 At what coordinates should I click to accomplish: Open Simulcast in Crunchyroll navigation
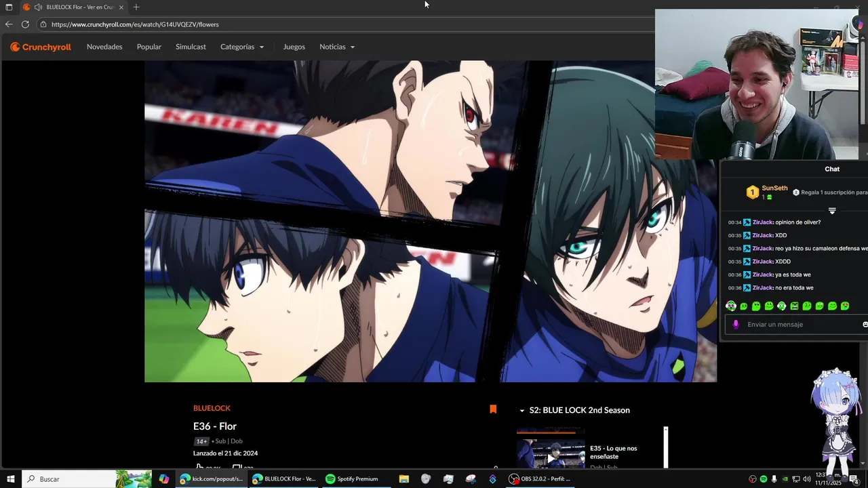coord(191,47)
